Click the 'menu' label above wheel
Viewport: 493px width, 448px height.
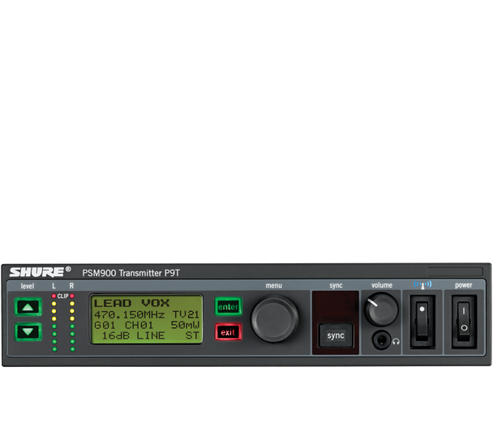(x=274, y=286)
